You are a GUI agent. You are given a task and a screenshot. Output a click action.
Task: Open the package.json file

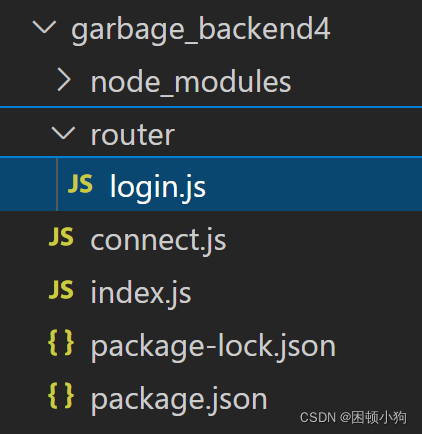179,399
